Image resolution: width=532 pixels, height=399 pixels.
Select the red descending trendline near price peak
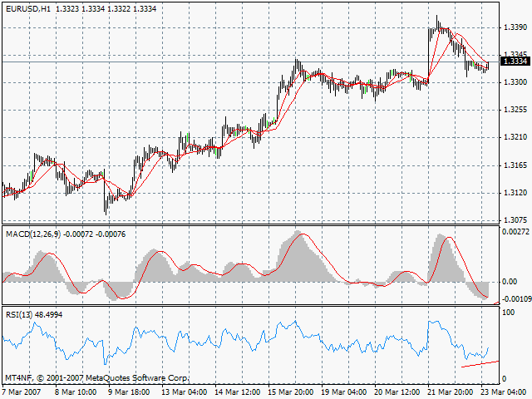[x=465, y=44]
